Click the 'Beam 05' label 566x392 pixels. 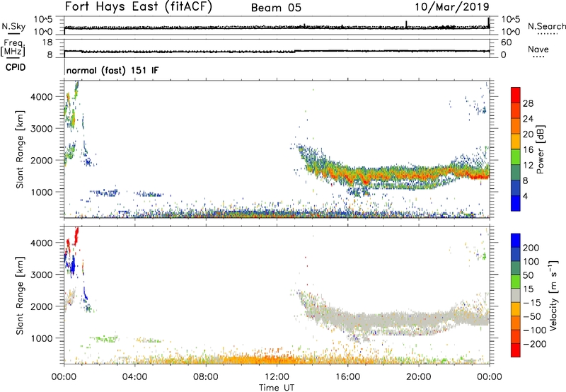(276, 8)
